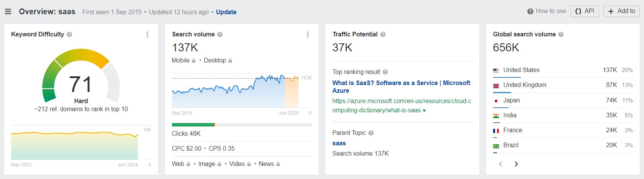Open Search volume three-dot options menu
The image size is (644, 179).
[x=307, y=34]
